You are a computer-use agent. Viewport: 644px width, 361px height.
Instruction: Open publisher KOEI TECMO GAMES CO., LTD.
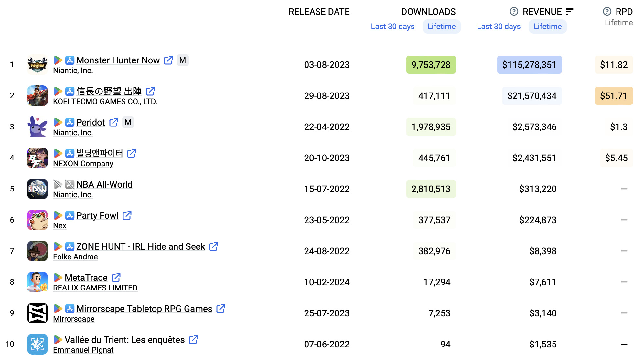coord(105,102)
